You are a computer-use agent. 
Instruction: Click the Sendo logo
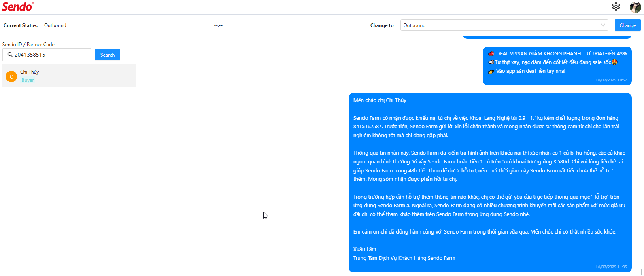click(18, 7)
